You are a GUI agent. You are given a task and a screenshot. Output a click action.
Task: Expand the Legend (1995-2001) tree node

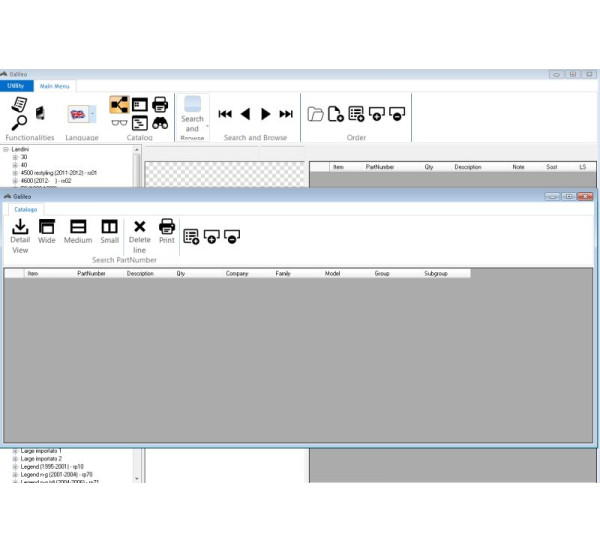coord(15,467)
